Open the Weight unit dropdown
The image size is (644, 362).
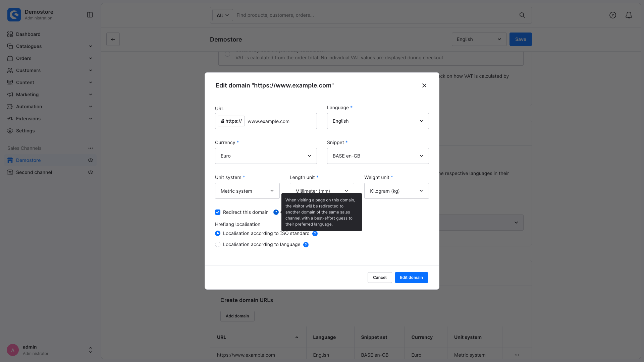[396, 191]
